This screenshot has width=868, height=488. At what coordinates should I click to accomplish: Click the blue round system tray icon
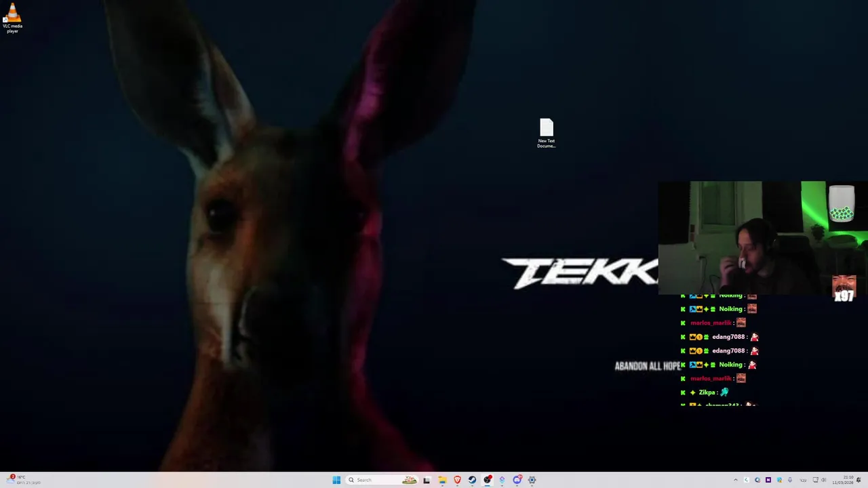click(757, 480)
